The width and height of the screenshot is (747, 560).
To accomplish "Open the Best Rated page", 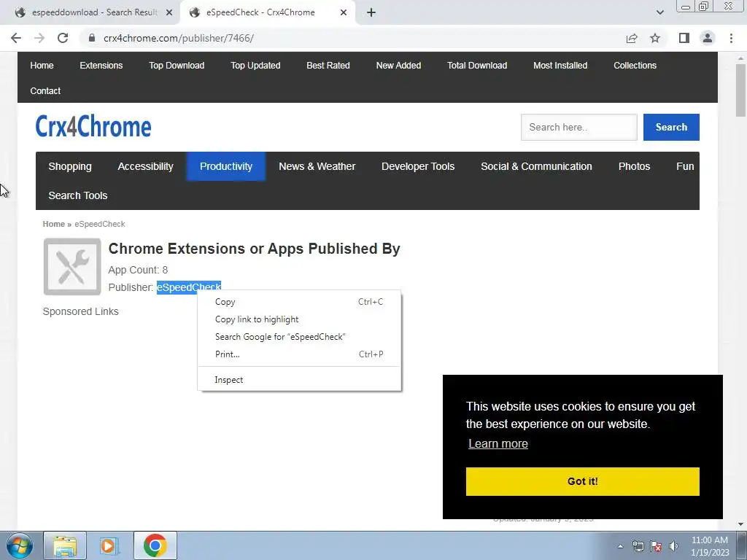I will [328, 66].
